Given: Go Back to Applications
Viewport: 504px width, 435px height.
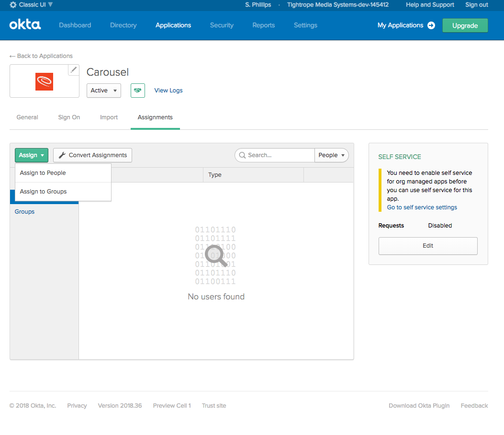Looking at the screenshot, I should pyautogui.click(x=41, y=56).
